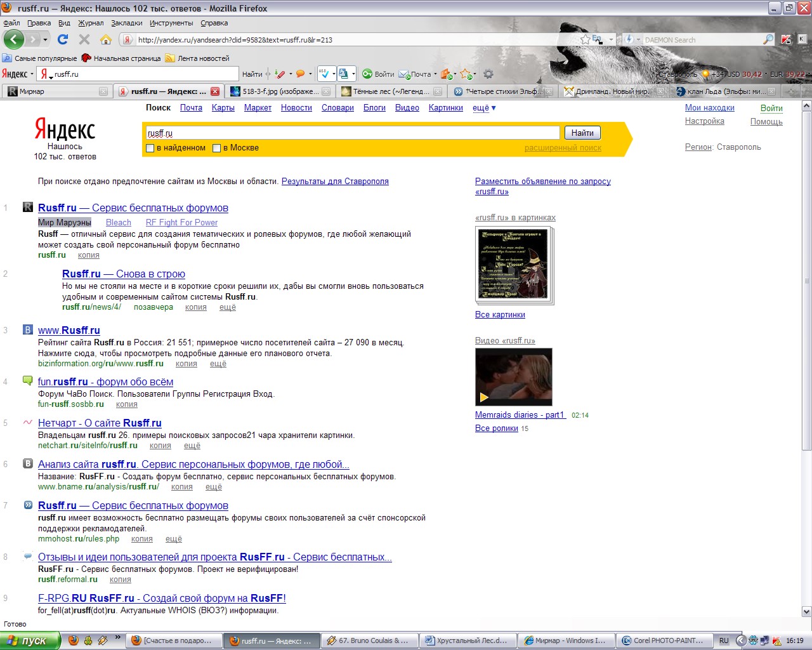This screenshot has width=812, height=650.
Task: Open the address bar history dropdown
Action: coord(611,39)
